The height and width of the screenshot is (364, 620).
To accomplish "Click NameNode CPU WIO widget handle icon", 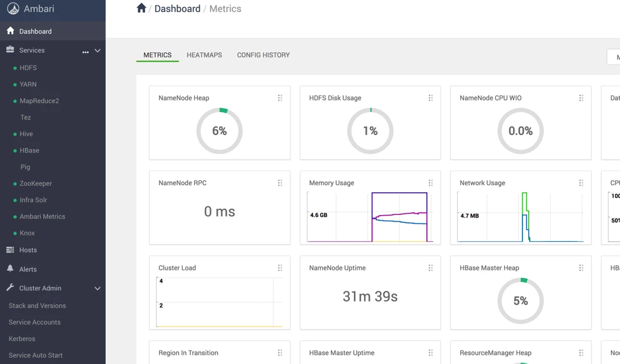I will pos(581,98).
